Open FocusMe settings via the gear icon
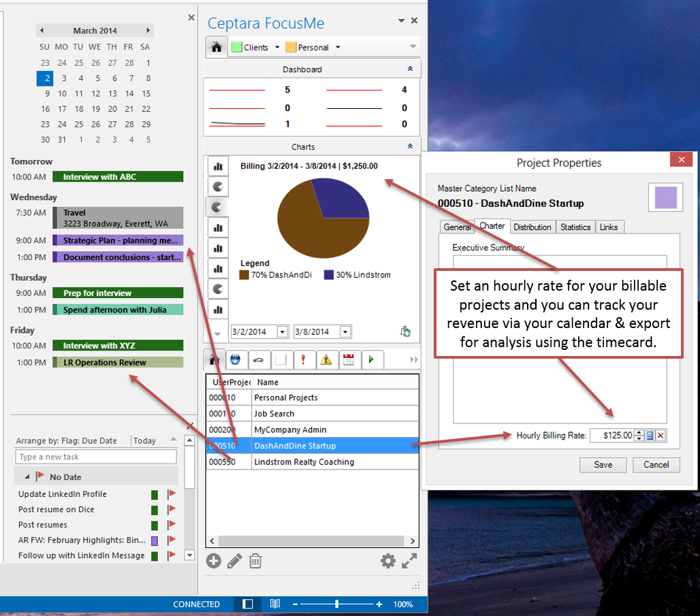This screenshot has height=616, width=700. [x=388, y=561]
